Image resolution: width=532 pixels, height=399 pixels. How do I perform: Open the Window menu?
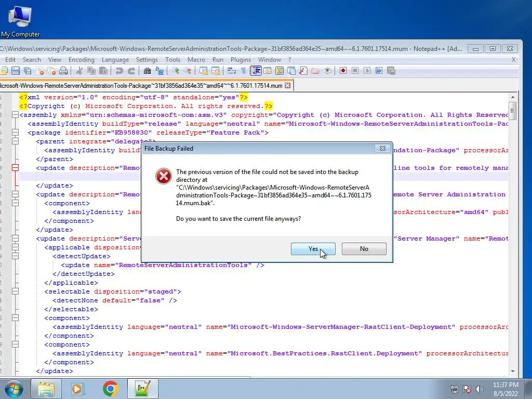[x=270, y=60]
